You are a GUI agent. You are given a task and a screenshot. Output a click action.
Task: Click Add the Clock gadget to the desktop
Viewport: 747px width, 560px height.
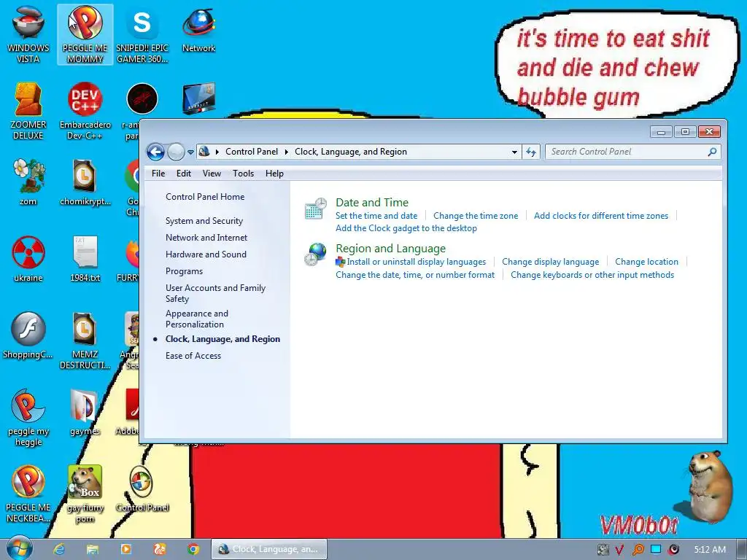click(x=406, y=228)
